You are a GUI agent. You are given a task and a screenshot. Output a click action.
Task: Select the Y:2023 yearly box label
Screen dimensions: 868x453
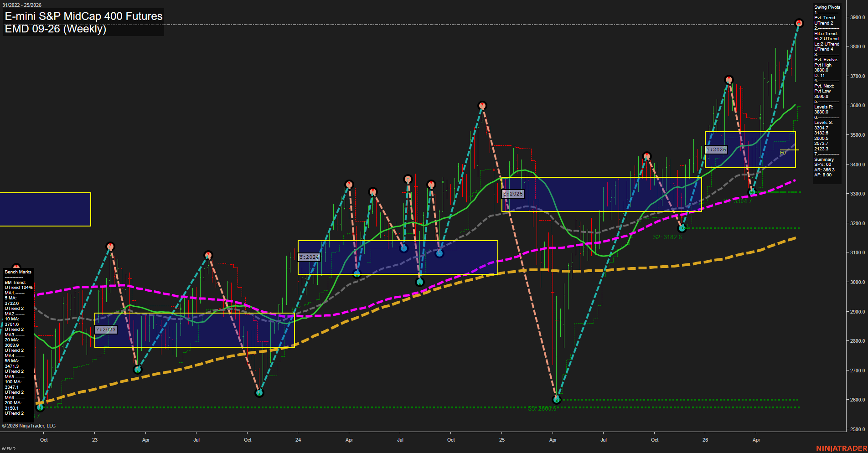click(x=106, y=329)
